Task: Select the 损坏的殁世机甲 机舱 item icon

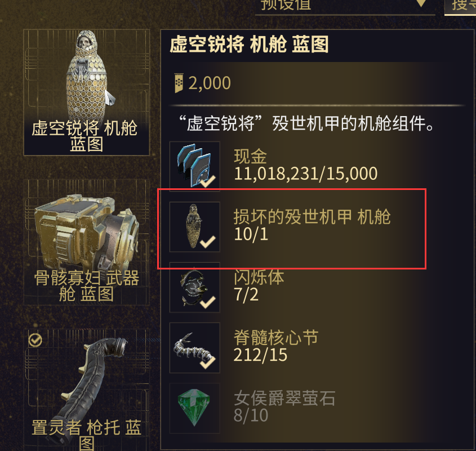Action: coord(194,227)
